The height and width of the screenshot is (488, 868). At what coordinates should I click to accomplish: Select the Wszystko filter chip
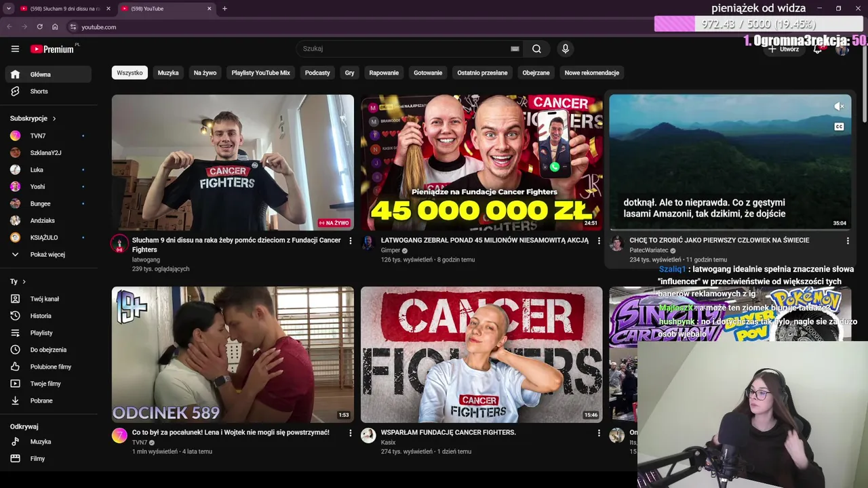pyautogui.click(x=130, y=73)
